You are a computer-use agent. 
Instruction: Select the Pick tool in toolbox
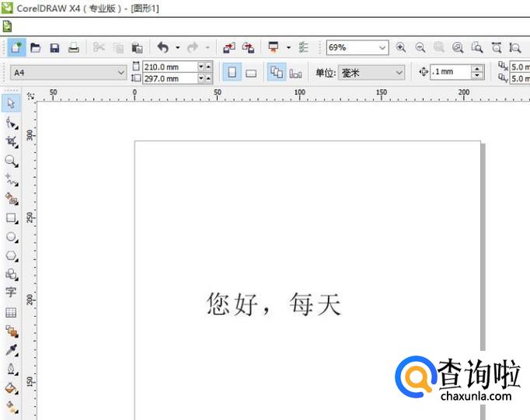11,103
